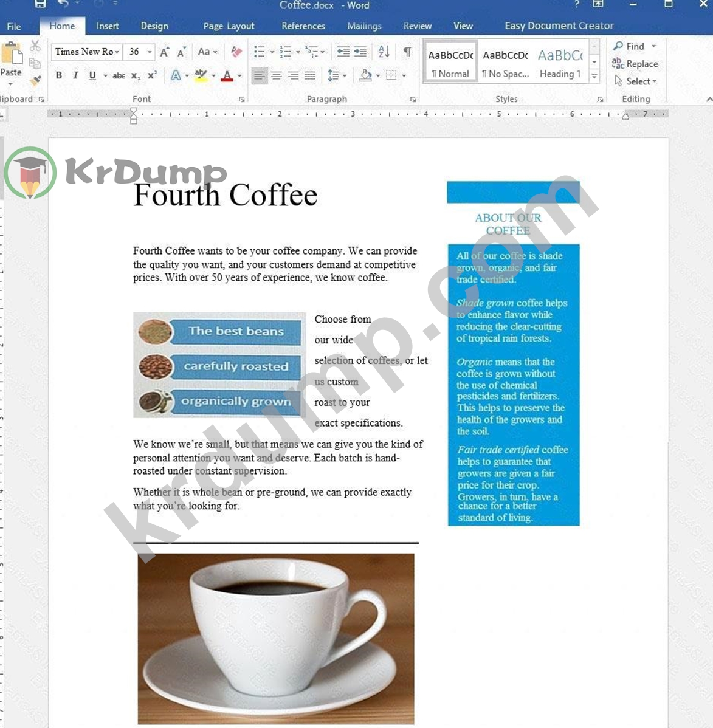Viewport: 713px width, 728px height.
Task: Click the Borders icon
Action: tap(391, 75)
